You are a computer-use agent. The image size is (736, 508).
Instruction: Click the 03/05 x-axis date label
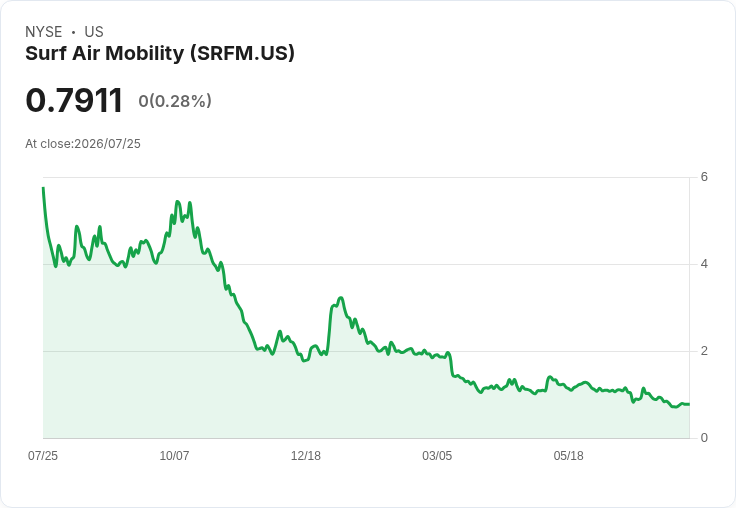[437, 455]
